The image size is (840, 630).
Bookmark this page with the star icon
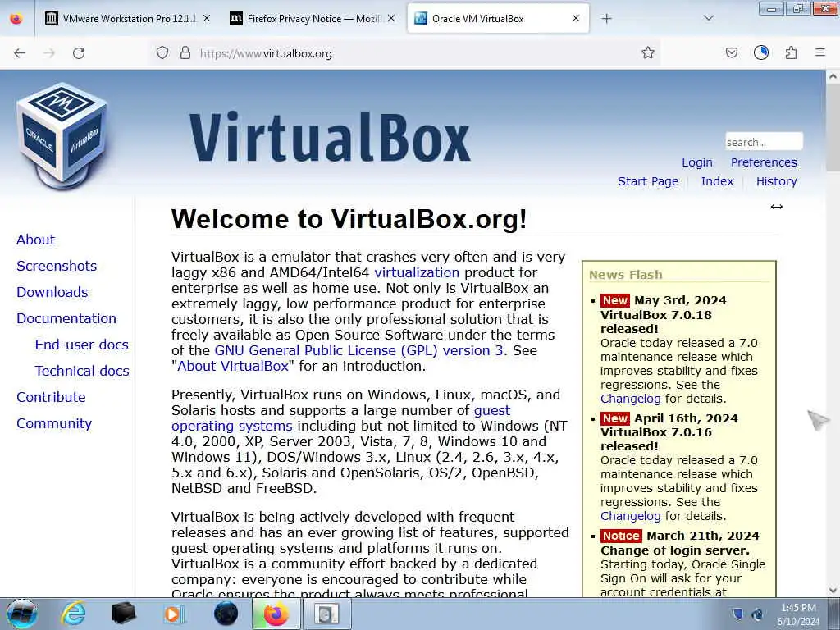click(648, 52)
